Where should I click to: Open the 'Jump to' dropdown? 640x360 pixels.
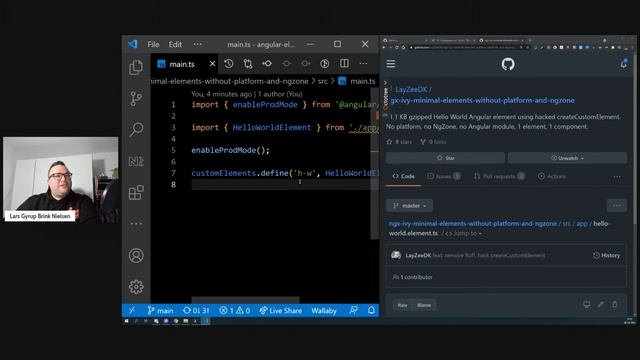coord(463,233)
